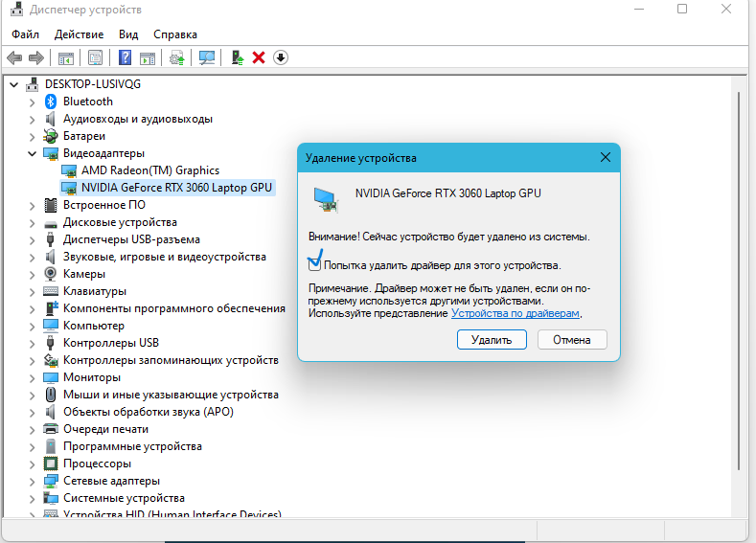Click the Батареи battery icon
756x543 pixels.
tap(51, 136)
